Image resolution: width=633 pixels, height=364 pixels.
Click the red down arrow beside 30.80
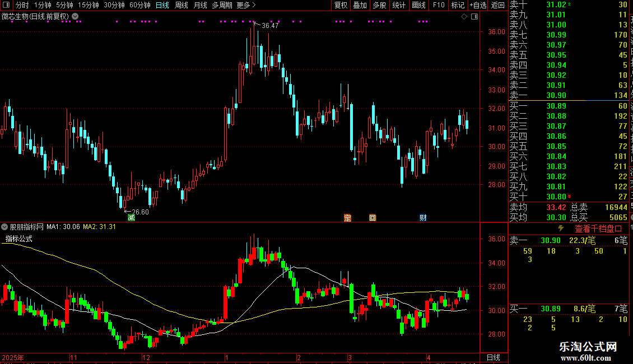570,197
